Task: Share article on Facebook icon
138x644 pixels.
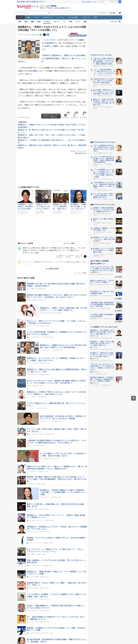Action: click(48, 35)
